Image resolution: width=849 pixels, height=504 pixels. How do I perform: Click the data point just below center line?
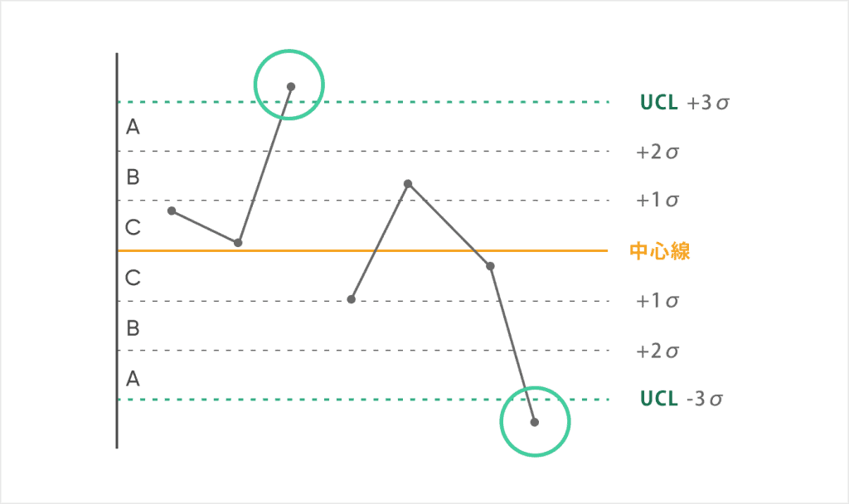pyautogui.click(x=490, y=266)
